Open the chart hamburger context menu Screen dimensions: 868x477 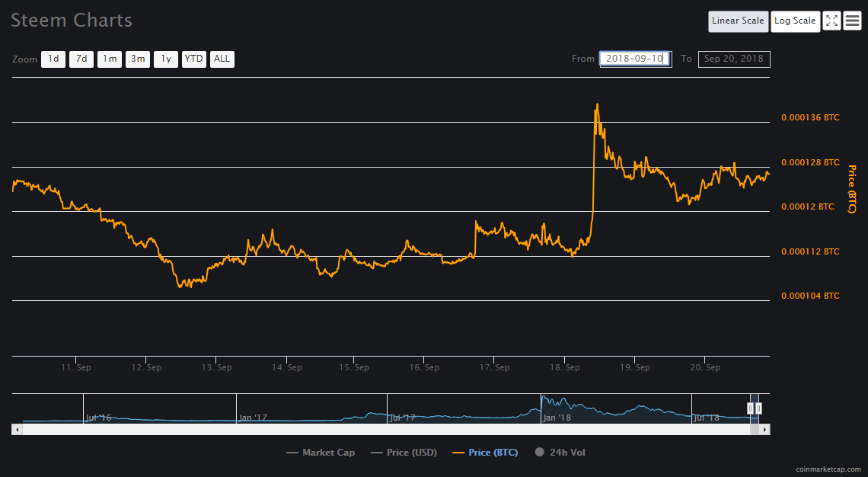(x=852, y=21)
